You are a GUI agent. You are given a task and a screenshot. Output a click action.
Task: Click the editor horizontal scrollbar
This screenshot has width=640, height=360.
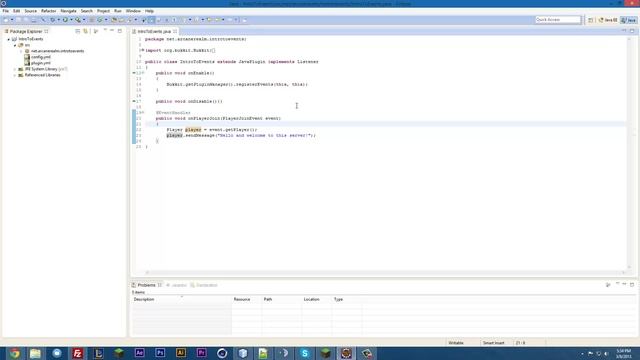tap(385, 272)
